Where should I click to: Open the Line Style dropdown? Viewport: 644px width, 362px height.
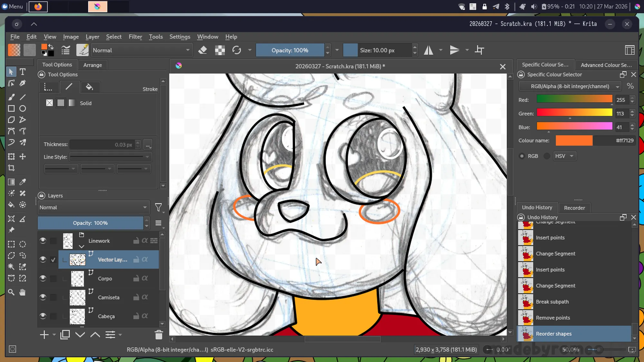click(110, 157)
